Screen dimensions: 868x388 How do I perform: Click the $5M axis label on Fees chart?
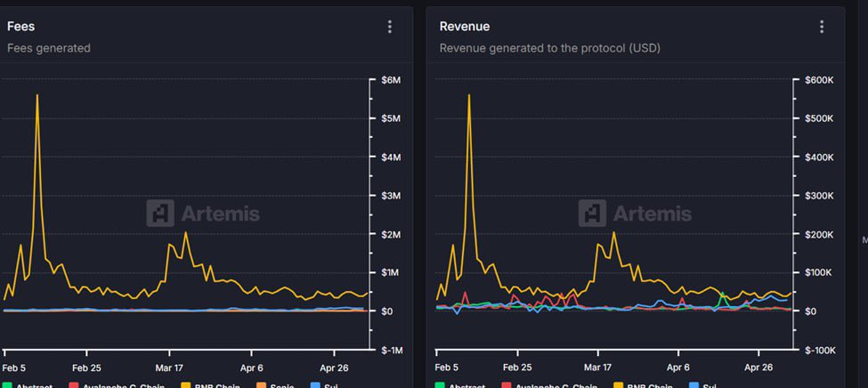coord(391,118)
